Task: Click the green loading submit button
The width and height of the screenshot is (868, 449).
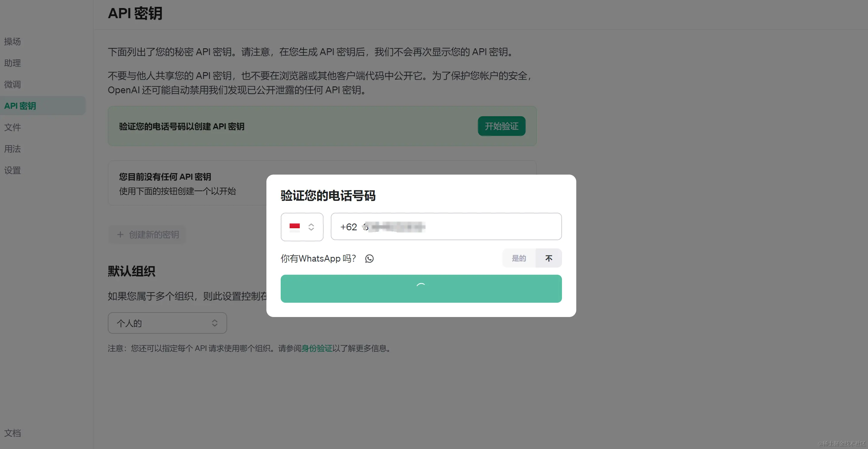Action: pos(421,288)
